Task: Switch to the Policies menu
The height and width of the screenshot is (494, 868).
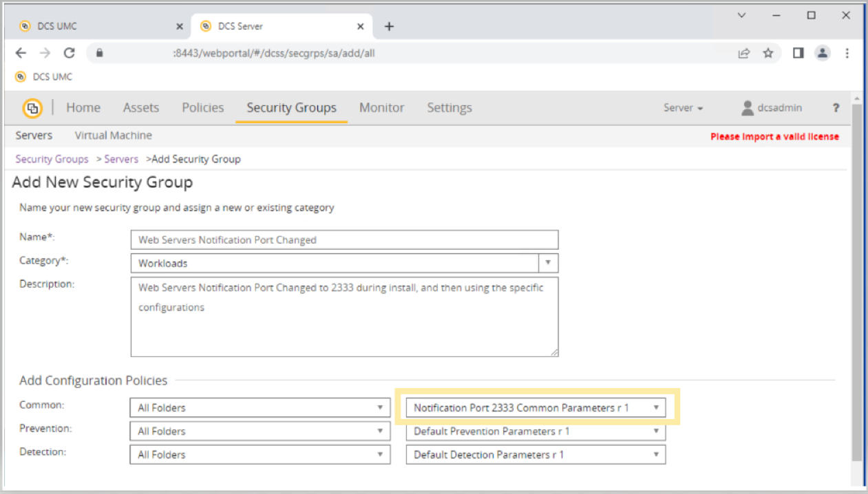Action: coord(202,108)
